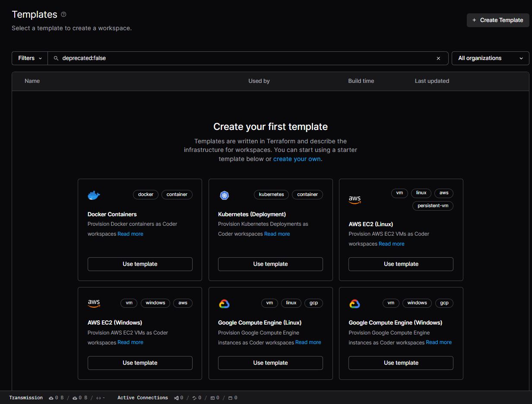Open the Filters dropdown
Viewport: 532px width, 404px height.
coord(30,58)
